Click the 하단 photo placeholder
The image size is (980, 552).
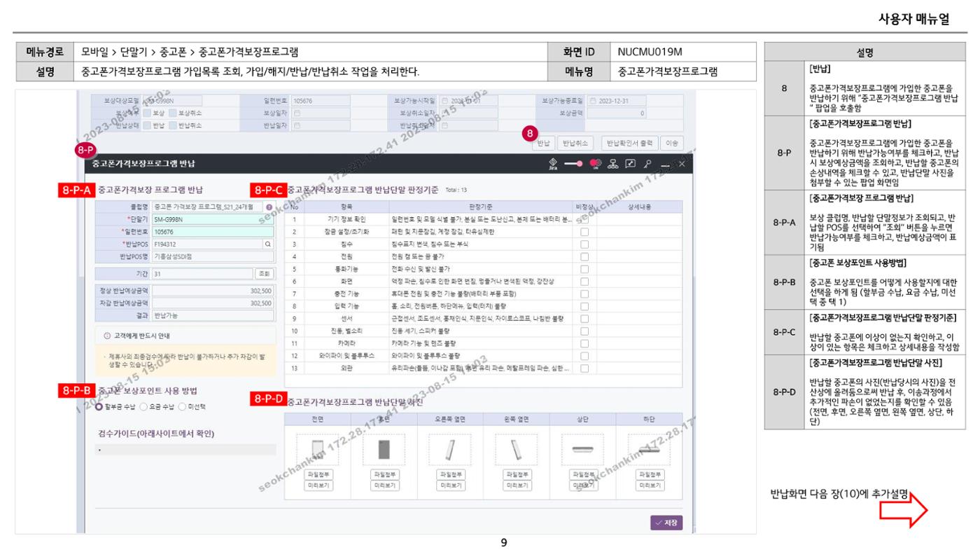tap(648, 450)
